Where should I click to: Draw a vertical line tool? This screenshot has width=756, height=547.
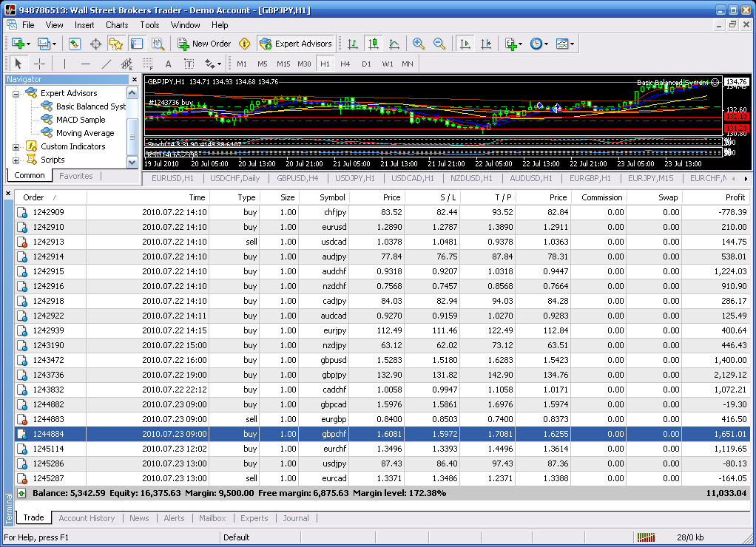(64, 64)
